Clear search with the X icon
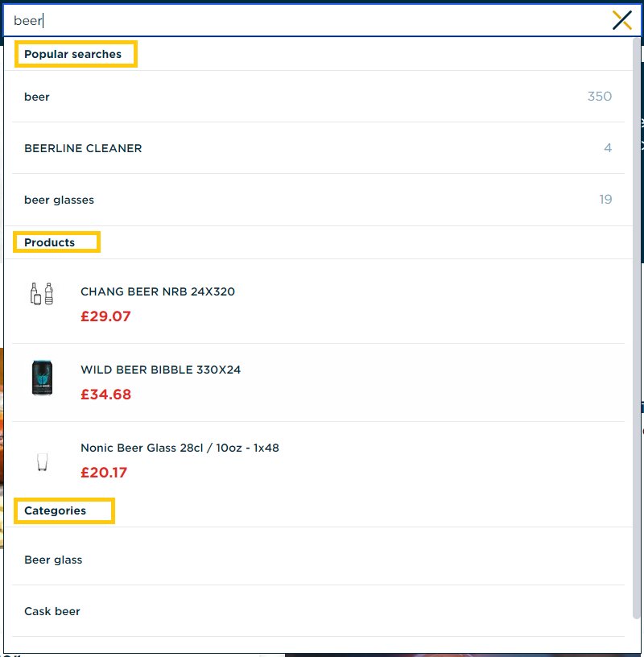This screenshot has width=644, height=657. click(x=621, y=20)
